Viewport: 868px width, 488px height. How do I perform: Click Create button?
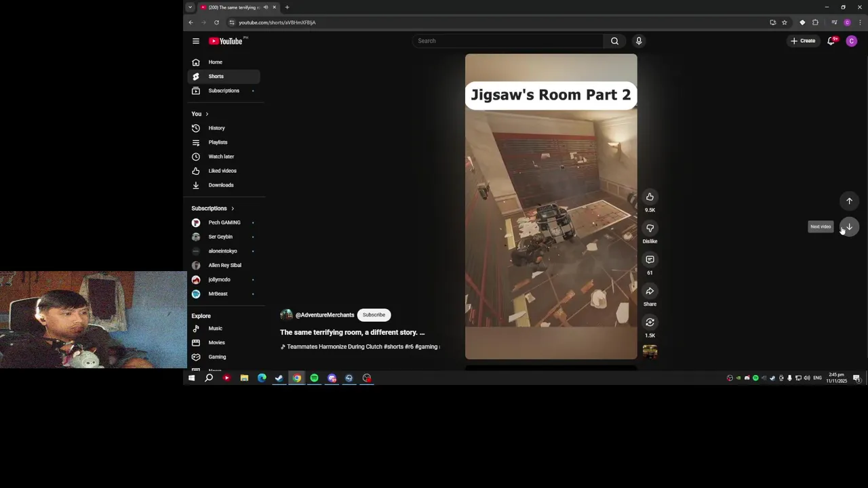pyautogui.click(x=803, y=41)
